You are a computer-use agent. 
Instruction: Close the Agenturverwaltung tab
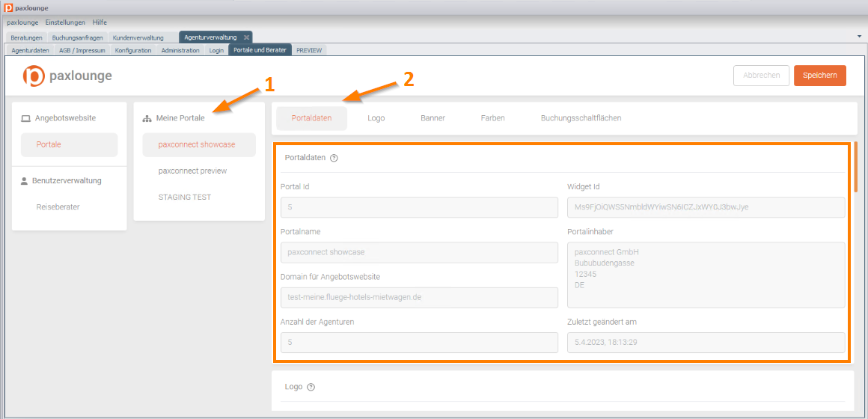246,37
